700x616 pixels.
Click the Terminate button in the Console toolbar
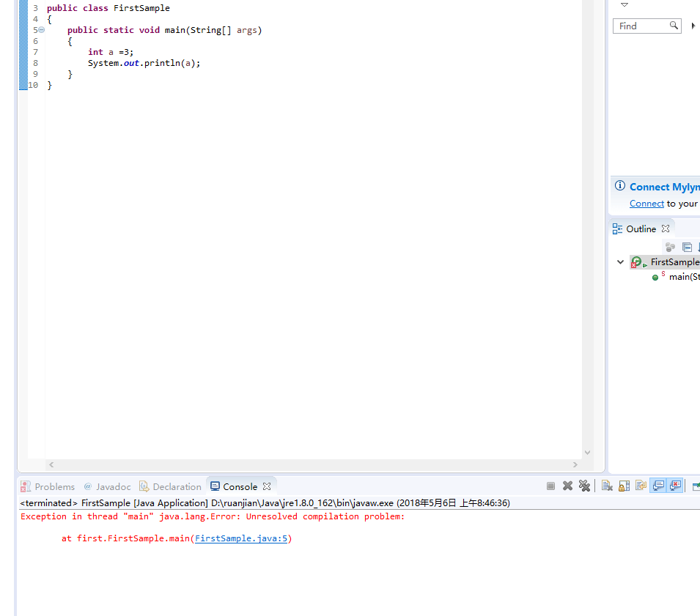pyautogui.click(x=550, y=485)
